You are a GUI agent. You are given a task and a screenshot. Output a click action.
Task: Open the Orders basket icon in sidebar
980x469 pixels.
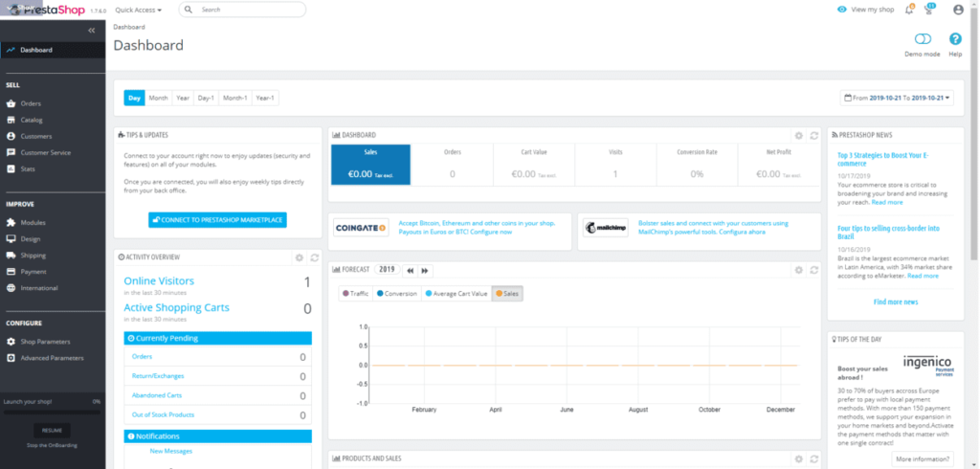[x=11, y=103]
